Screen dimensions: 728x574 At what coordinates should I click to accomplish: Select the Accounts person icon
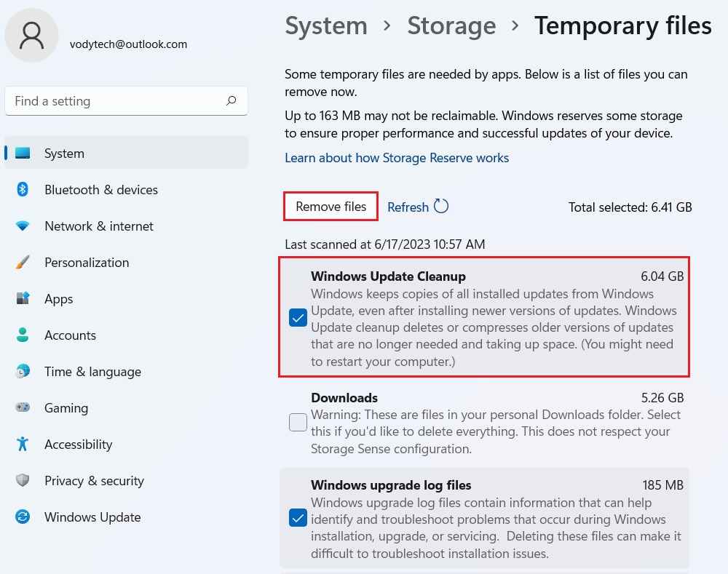tap(23, 335)
